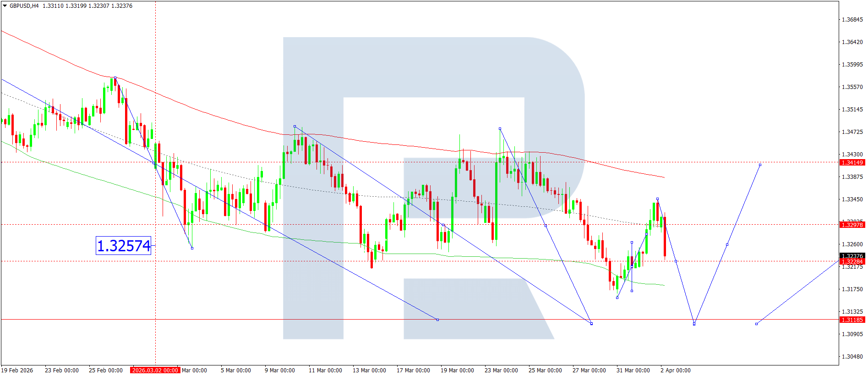Click the 1.36845 price axis label

pyautogui.click(x=852, y=20)
